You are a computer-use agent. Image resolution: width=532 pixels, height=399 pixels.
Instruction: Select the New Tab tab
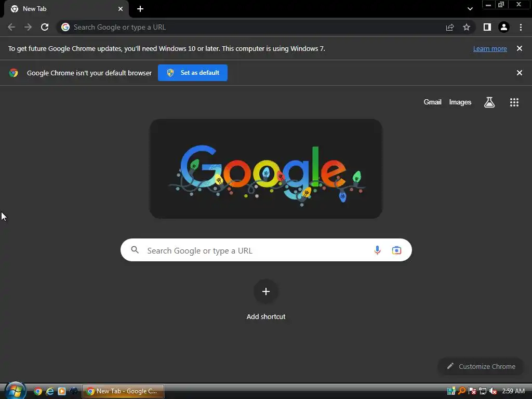click(66, 9)
